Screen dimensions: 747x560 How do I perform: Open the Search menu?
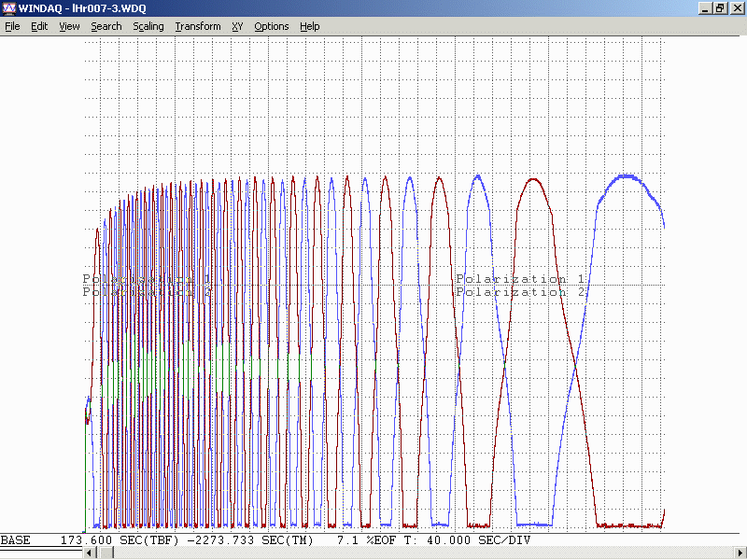click(106, 26)
